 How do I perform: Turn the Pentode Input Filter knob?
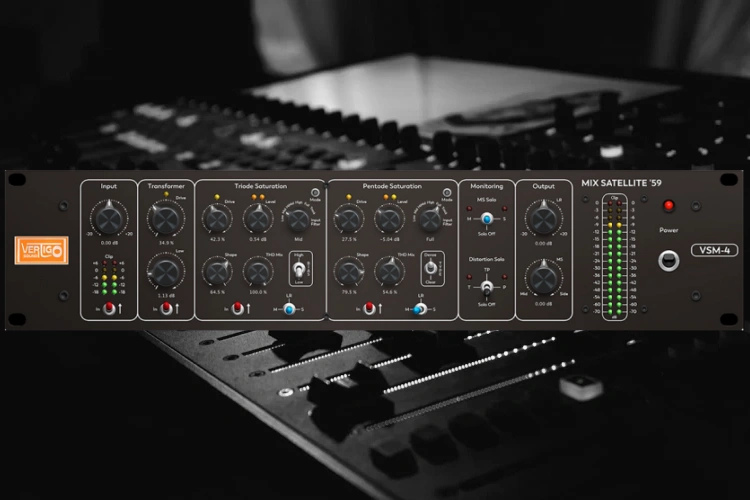pyautogui.click(x=430, y=220)
